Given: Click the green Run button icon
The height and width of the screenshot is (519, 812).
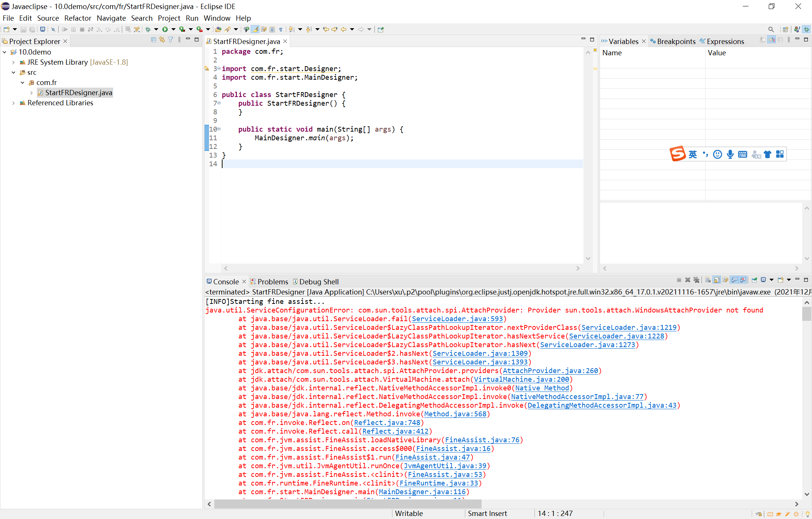Looking at the screenshot, I should [x=165, y=29].
